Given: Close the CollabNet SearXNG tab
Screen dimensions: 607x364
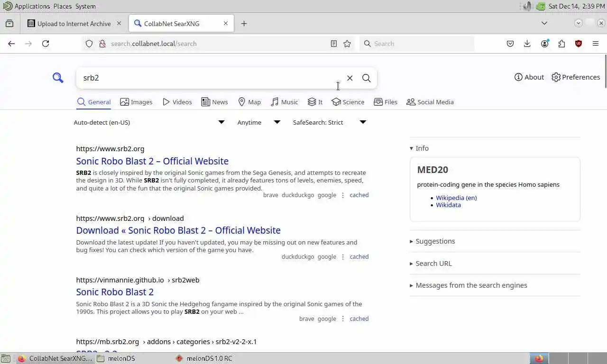Looking at the screenshot, I should point(226,23).
